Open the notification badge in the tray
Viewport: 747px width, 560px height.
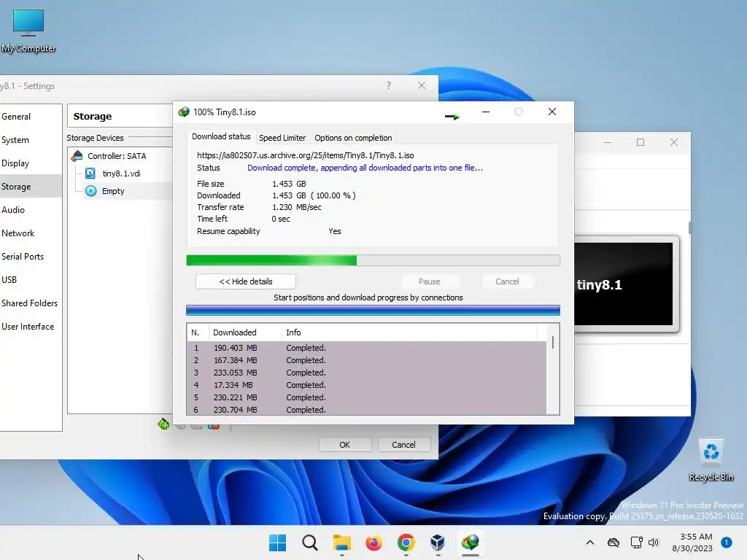pyautogui.click(x=727, y=542)
